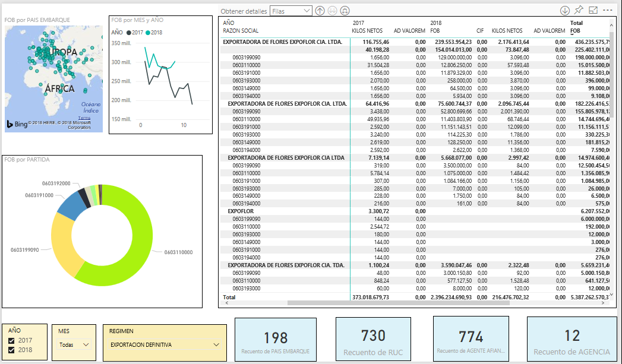Click the 0603110000 donut label
Viewport: 622px width, 364px height.
click(178, 252)
